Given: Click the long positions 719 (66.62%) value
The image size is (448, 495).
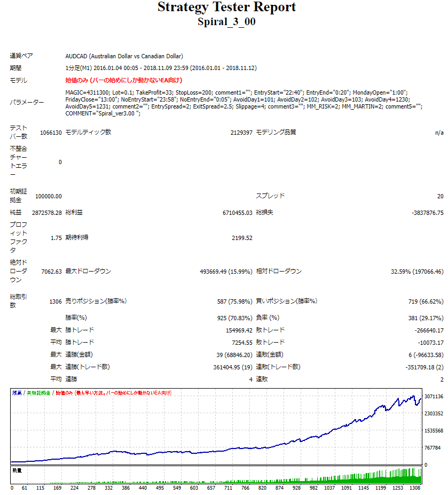Looking at the screenshot, I should pos(426,301).
